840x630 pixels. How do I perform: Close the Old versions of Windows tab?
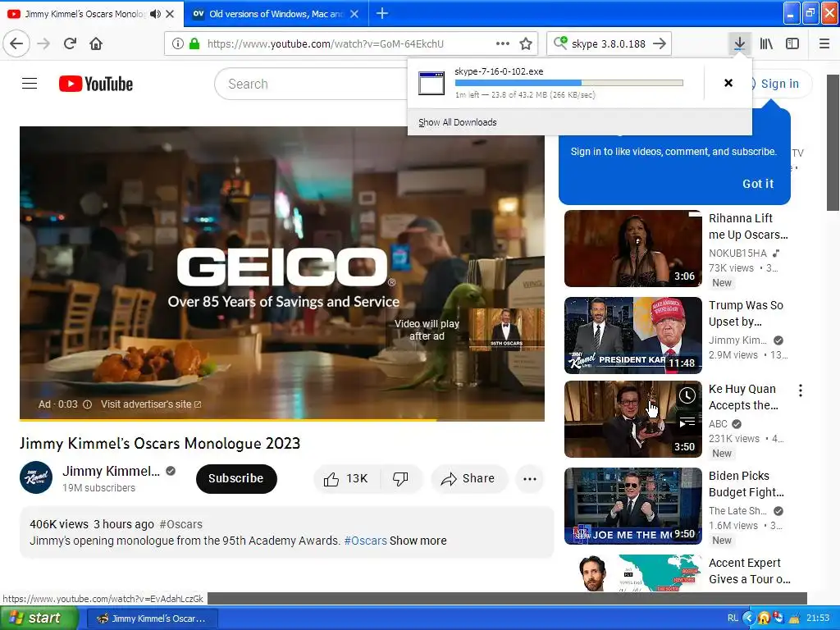(x=354, y=14)
